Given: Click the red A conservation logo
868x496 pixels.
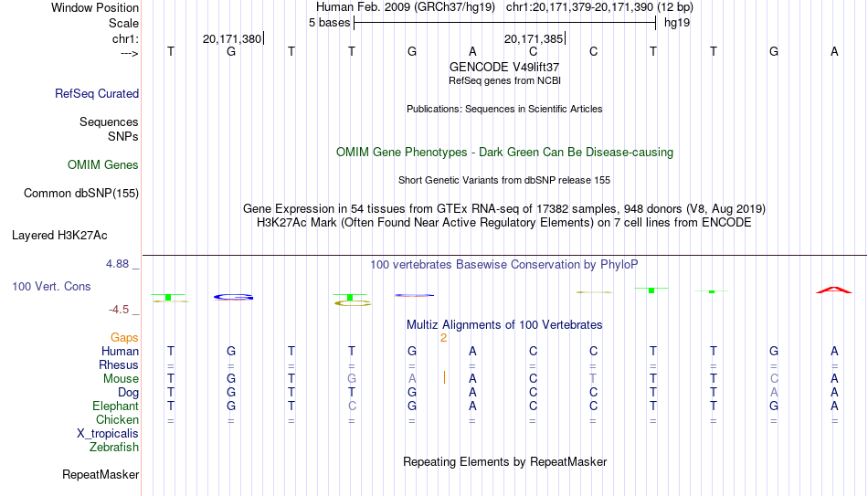Looking at the screenshot, I should pyautogui.click(x=833, y=290).
